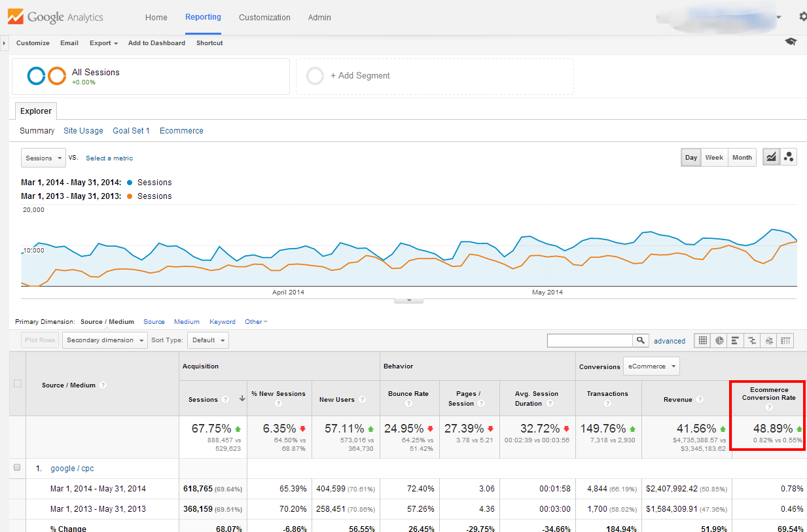This screenshot has width=807, height=532.
Task: Click help icon beside Revenue column
Action: [700, 400]
